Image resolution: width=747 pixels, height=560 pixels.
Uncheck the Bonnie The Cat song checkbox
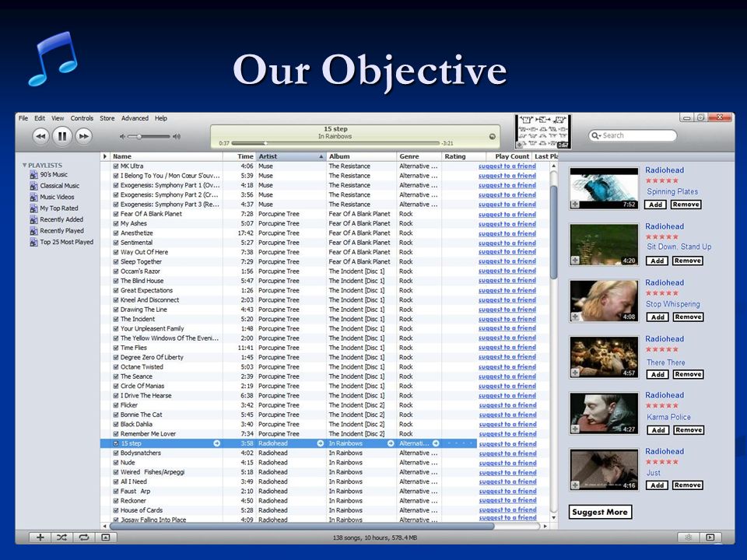click(116, 415)
